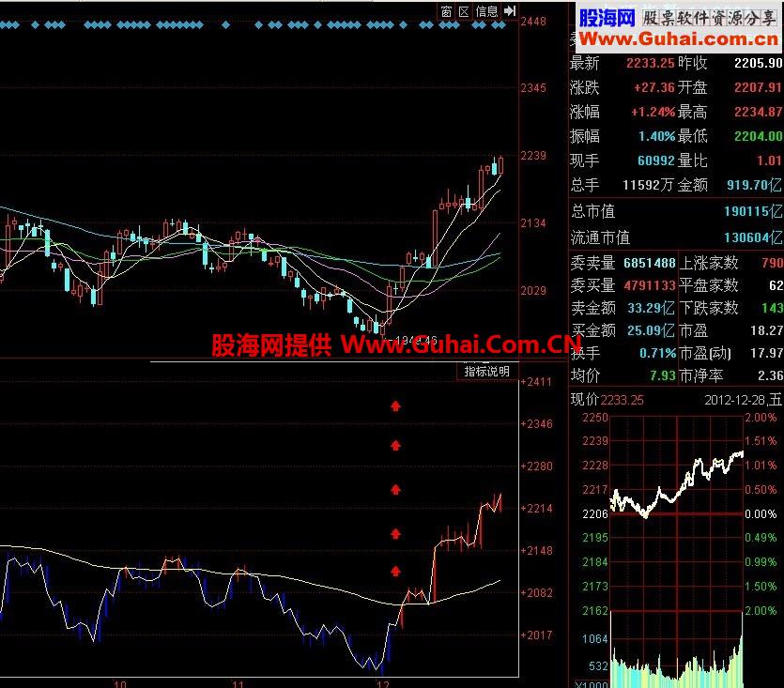Viewport: 784px width, 688px height.
Task: Click the 2250 intraday axis label
Action: (x=595, y=418)
